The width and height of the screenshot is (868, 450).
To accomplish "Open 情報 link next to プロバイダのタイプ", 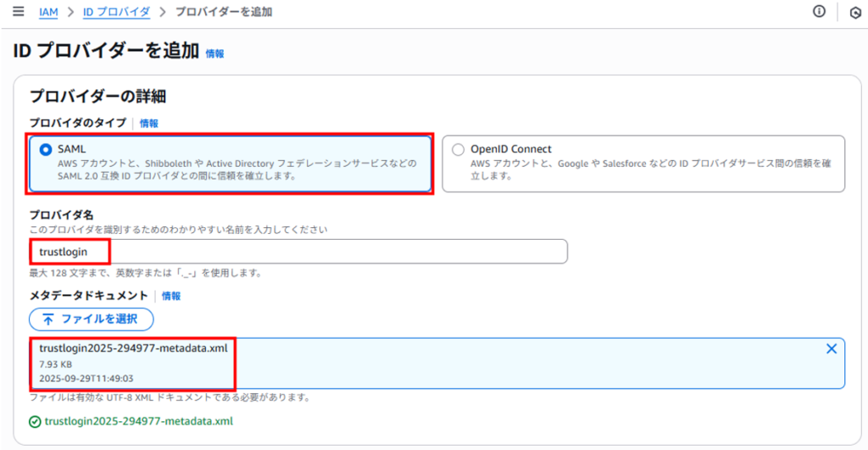I will point(149,124).
